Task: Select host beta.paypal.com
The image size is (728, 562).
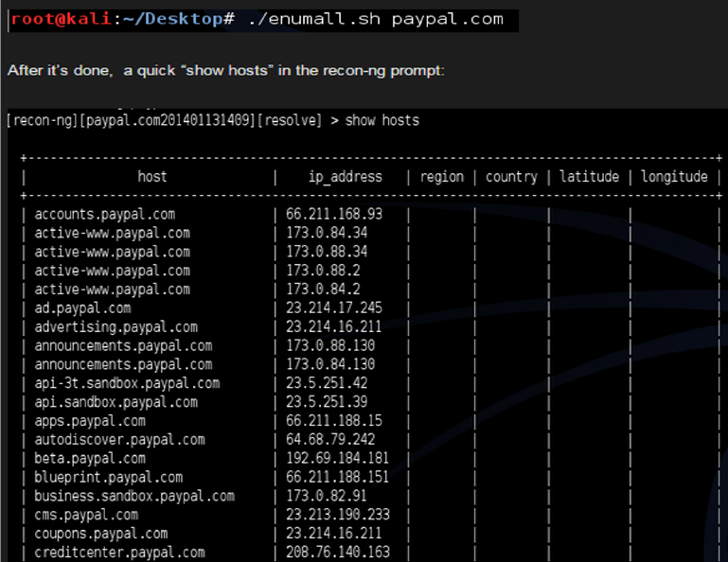Action: pos(90,459)
